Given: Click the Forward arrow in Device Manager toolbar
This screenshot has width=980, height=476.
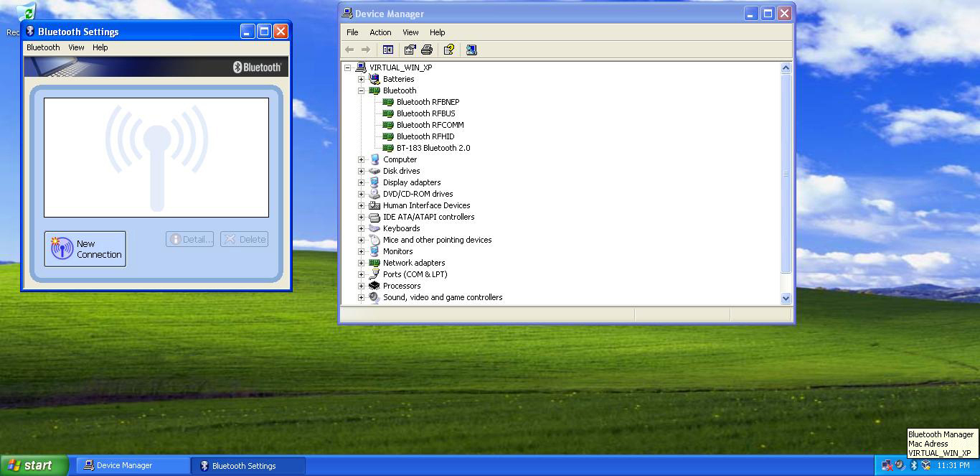Looking at the screenshot, I should (365, 50).
